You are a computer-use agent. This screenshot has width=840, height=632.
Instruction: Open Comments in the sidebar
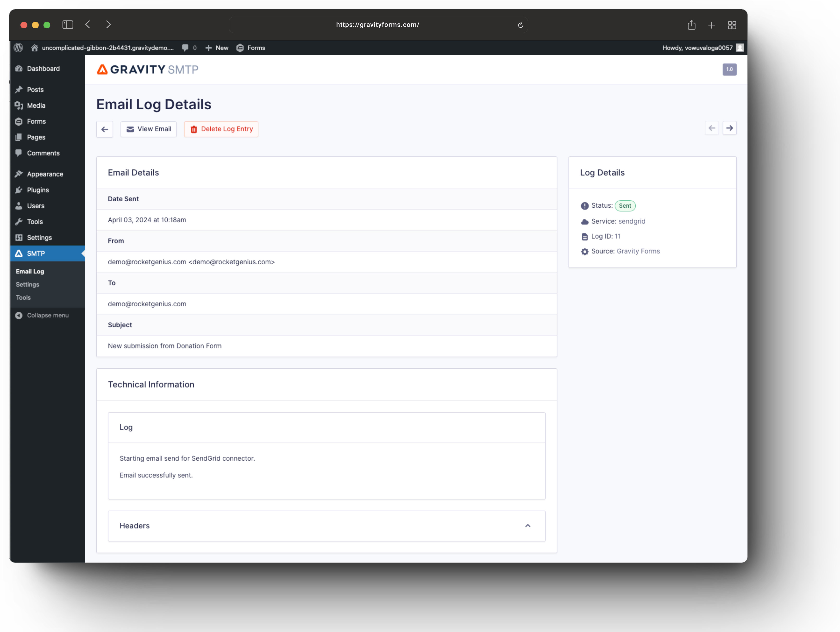[x=43, y=153]
